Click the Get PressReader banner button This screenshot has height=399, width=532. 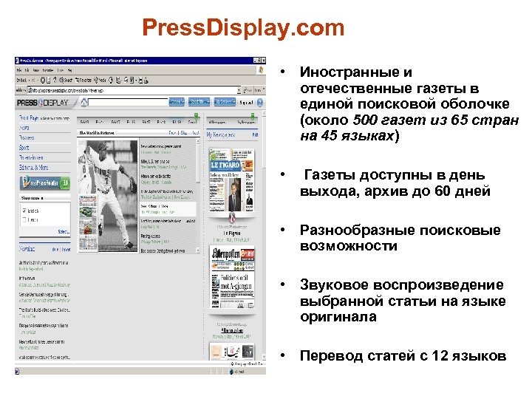click(45, 183)
